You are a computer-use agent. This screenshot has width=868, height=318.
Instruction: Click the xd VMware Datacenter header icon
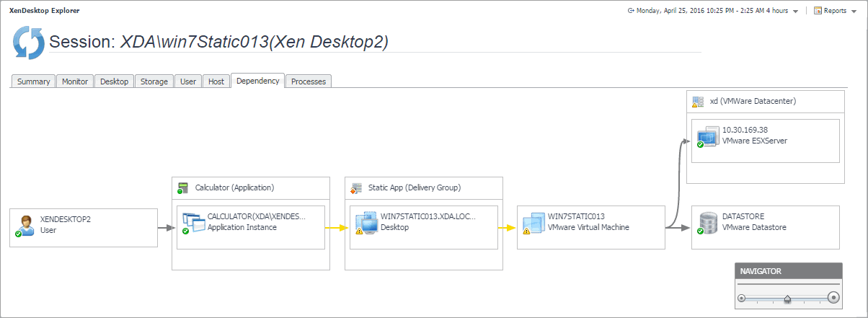point(697,102)
